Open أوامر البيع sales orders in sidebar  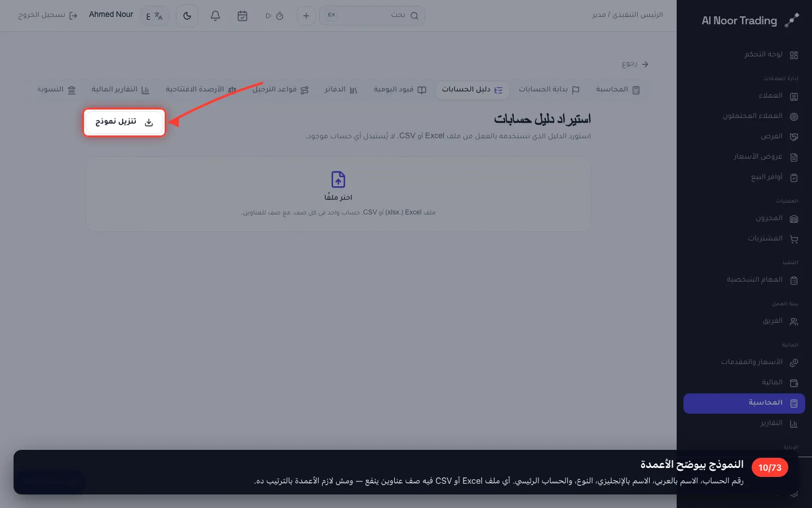click(x=744, y=177)
